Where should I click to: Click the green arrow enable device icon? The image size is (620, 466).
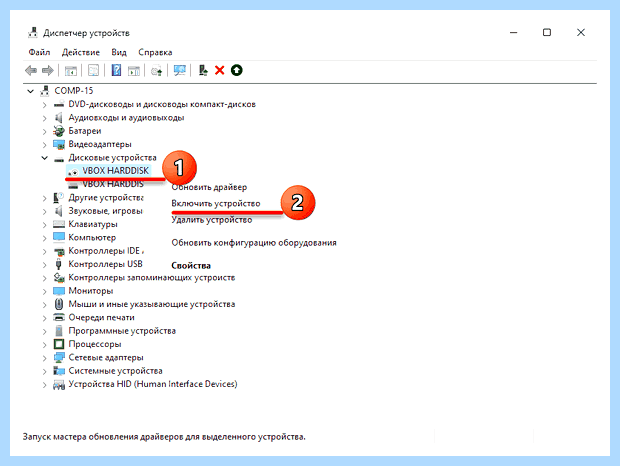[236, 70]
